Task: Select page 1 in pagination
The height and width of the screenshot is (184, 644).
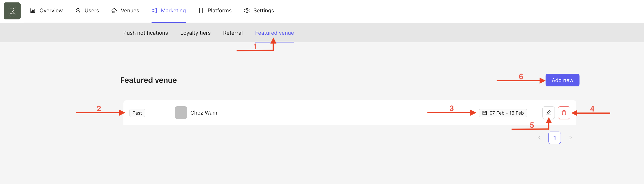Action: [x=554, y=137]
